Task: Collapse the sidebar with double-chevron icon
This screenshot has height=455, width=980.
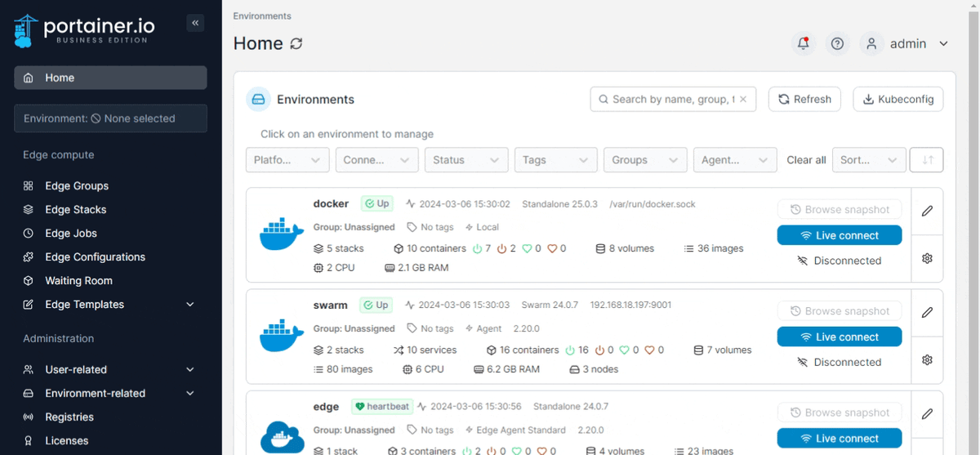Action: coord(195,24)
